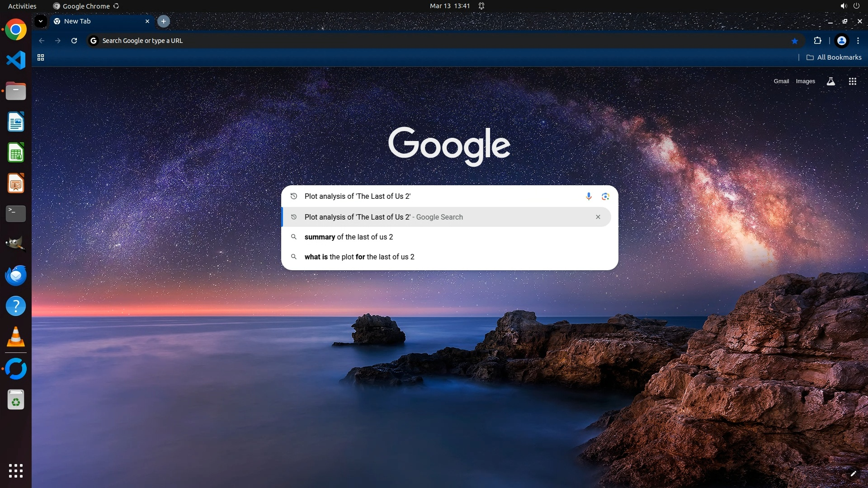Open Chrome three-dot menu
This screenshot has height=488, width=868.
click(858, 41)
